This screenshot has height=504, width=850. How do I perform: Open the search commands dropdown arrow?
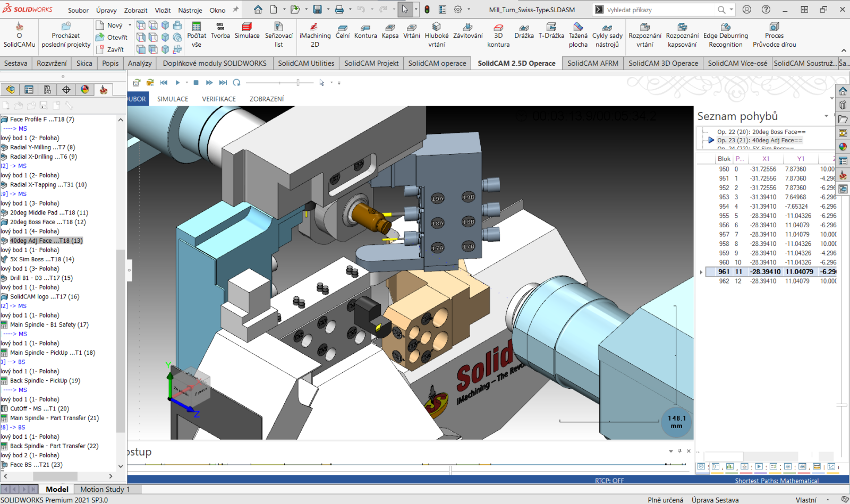(732, 10)
